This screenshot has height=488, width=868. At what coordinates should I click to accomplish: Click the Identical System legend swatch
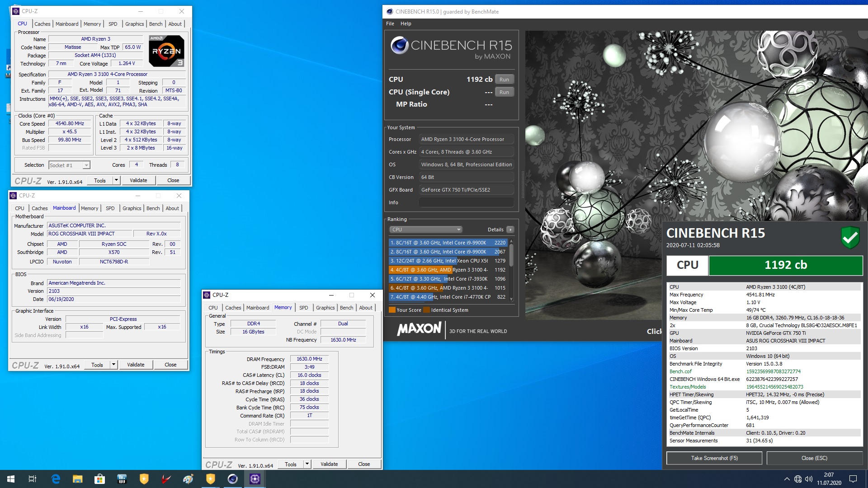426,310
